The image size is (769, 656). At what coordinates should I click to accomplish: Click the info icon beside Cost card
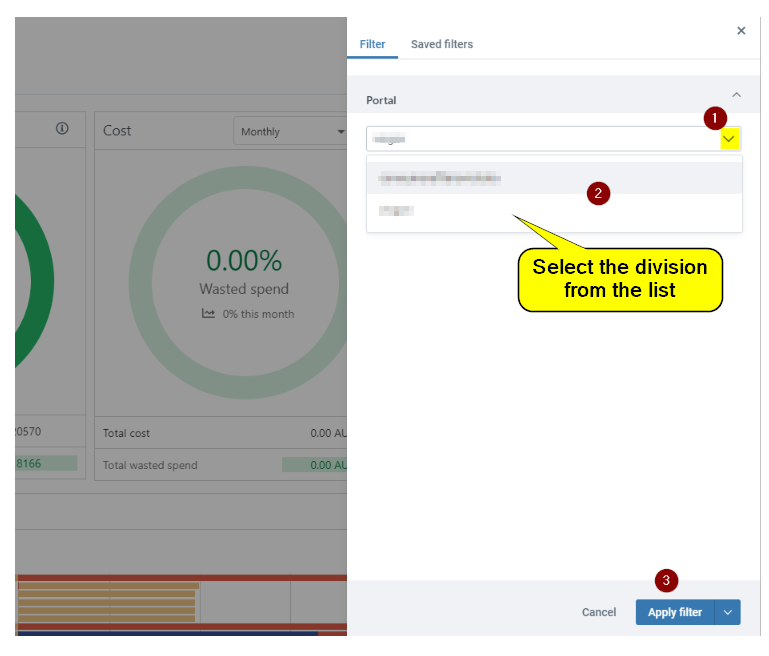click(62, 128)
